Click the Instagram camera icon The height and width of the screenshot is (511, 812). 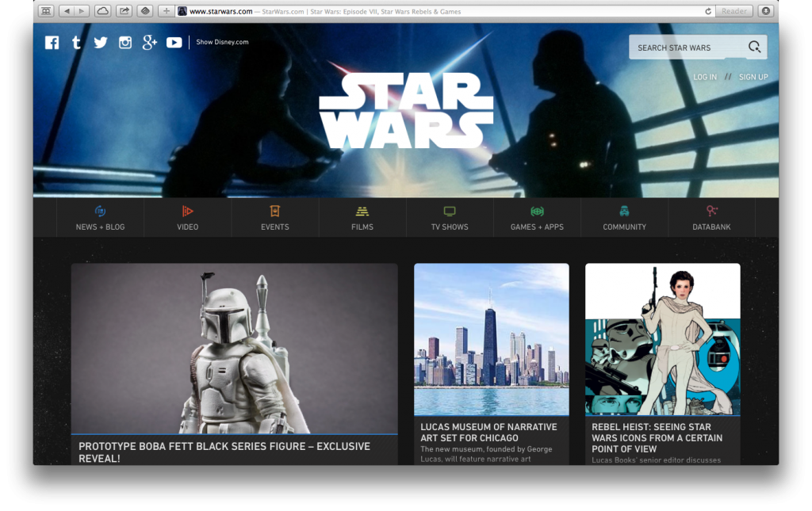tap(125, 43)
